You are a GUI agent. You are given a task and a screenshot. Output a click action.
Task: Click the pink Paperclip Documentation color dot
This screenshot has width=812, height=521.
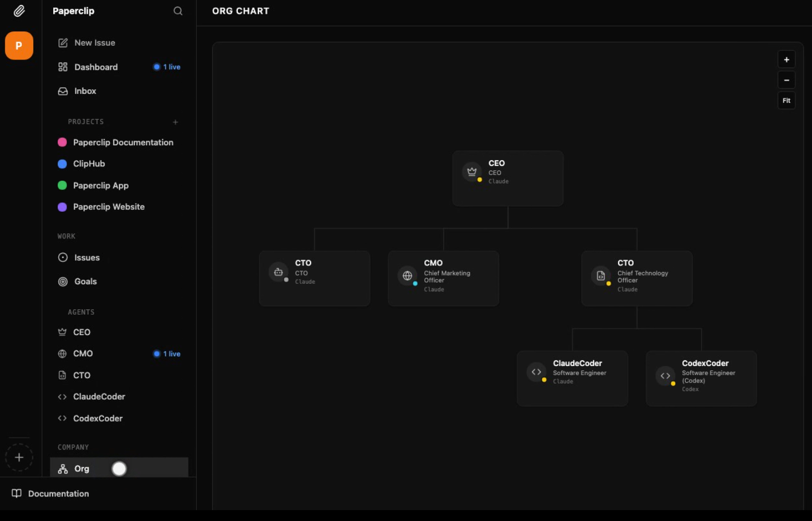point(62,142)
